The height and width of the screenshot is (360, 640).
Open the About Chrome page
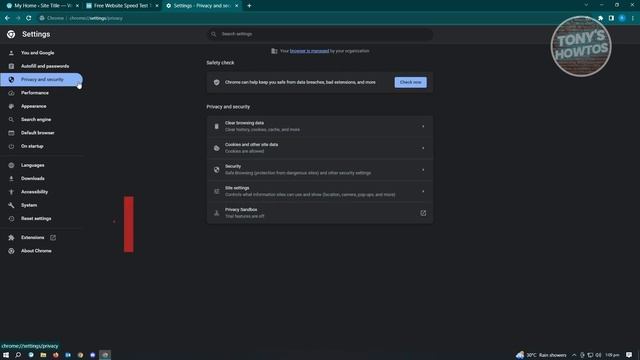pos(36,251)
